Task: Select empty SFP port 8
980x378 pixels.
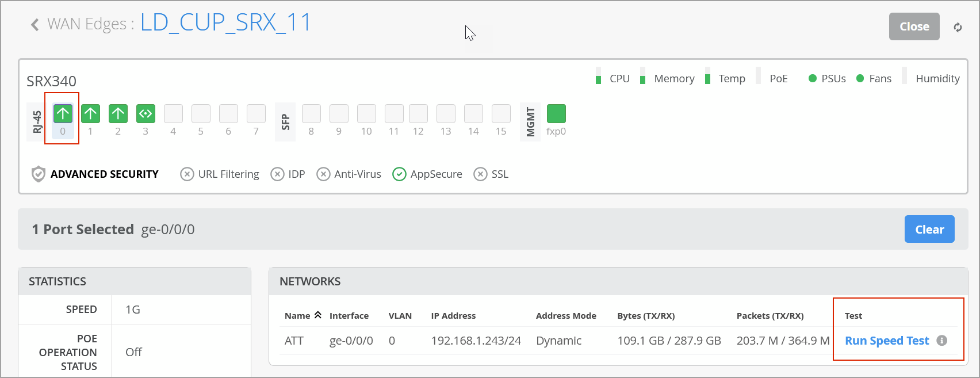Action: click(x=311, y=114)
